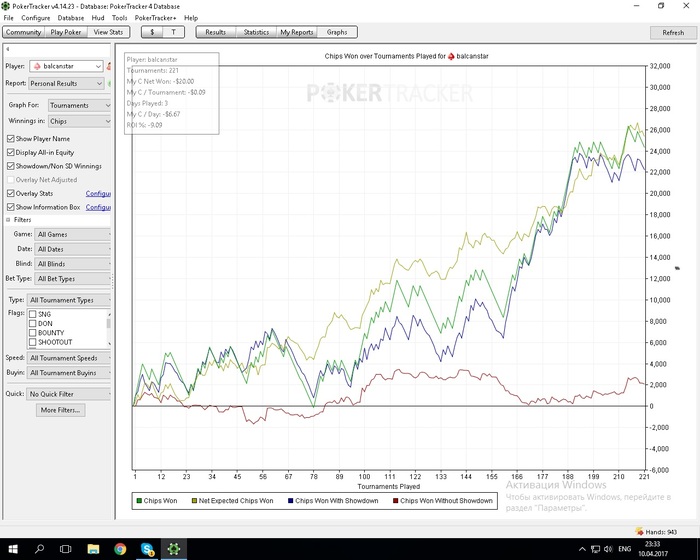Open the Graph For Tournaments dropdown

79,105
